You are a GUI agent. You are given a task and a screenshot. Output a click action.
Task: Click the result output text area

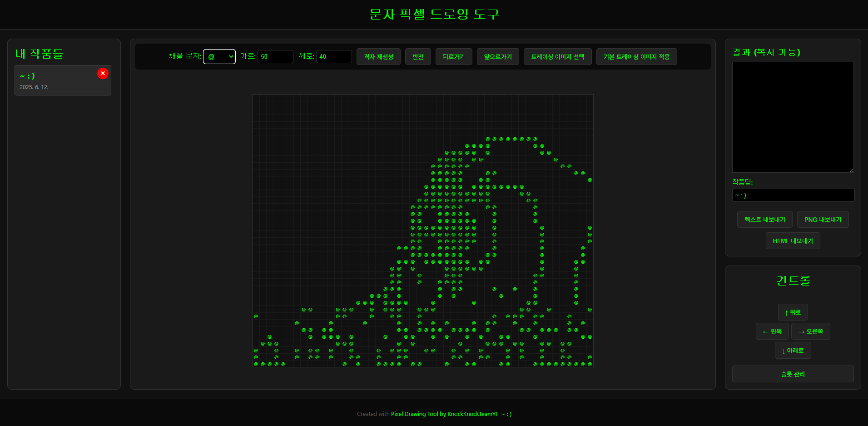[793, 117]
